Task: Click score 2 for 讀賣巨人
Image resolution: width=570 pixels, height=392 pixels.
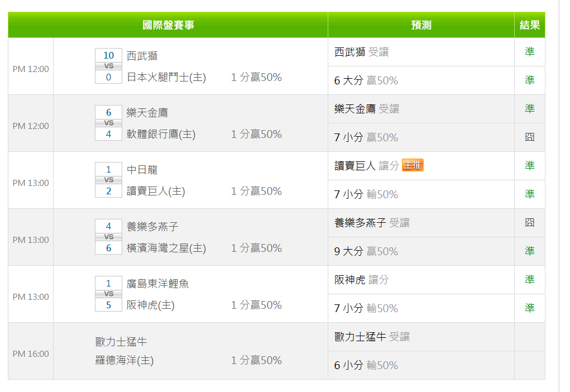Action: (x=108, y=191)
